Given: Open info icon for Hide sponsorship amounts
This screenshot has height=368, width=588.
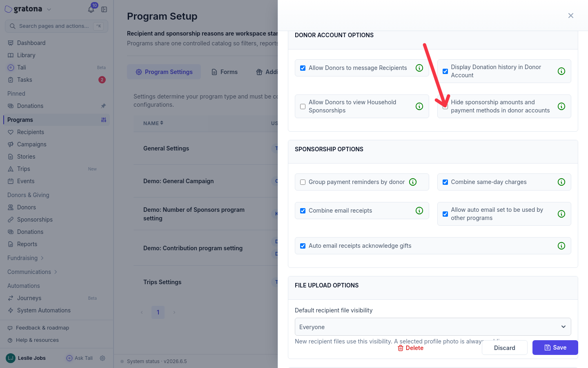Looking at the screenshot, I should (x=561, y=106).
